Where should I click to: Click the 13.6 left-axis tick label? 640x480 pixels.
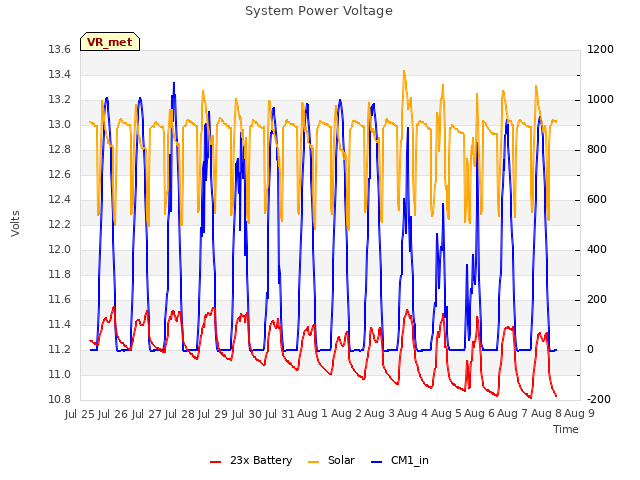pos(60,50)
